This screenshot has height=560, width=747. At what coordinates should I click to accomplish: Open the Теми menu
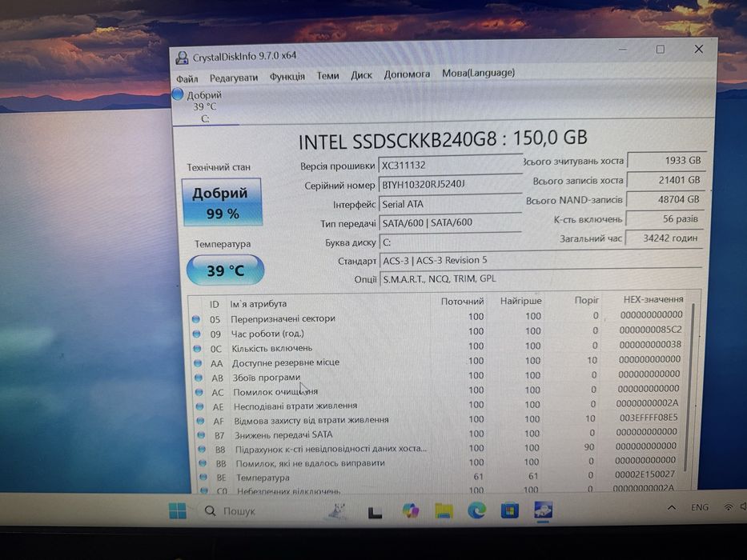(x=327, y=75)
